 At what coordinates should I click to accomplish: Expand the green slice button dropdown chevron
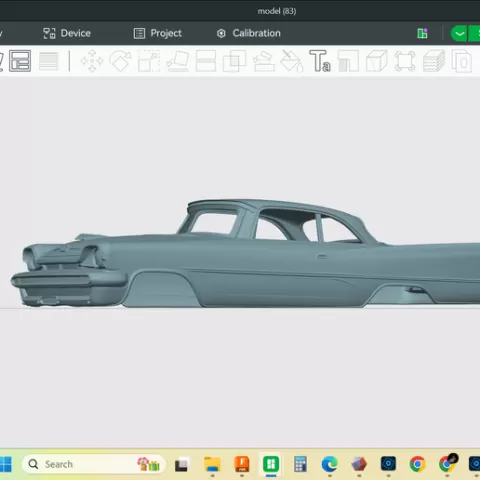(x=459, y=34)
